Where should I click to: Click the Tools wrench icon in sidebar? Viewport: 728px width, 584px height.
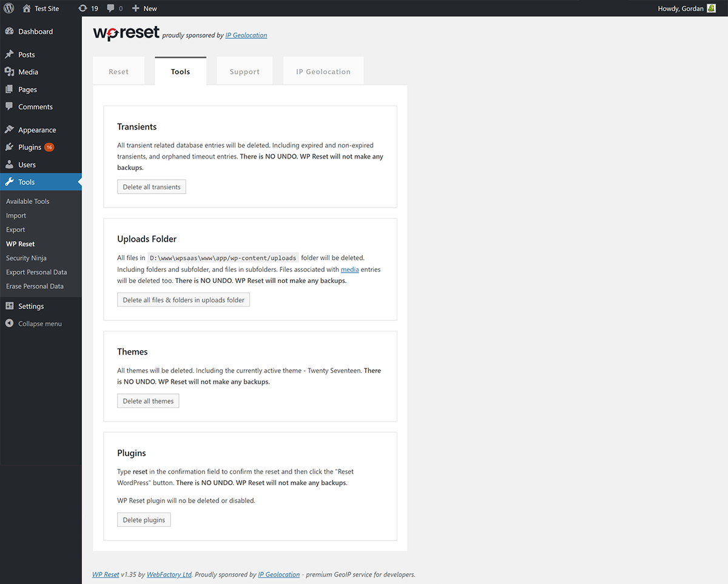[9, 182]
